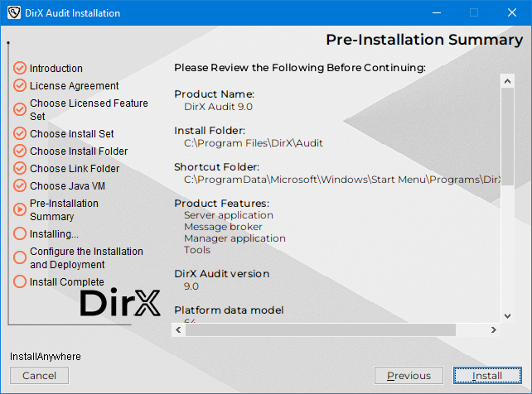Click the Choose Install Folder checkmark icon
Screen dimensions: 532x394
pyautogui.click(x=20, y=151)
